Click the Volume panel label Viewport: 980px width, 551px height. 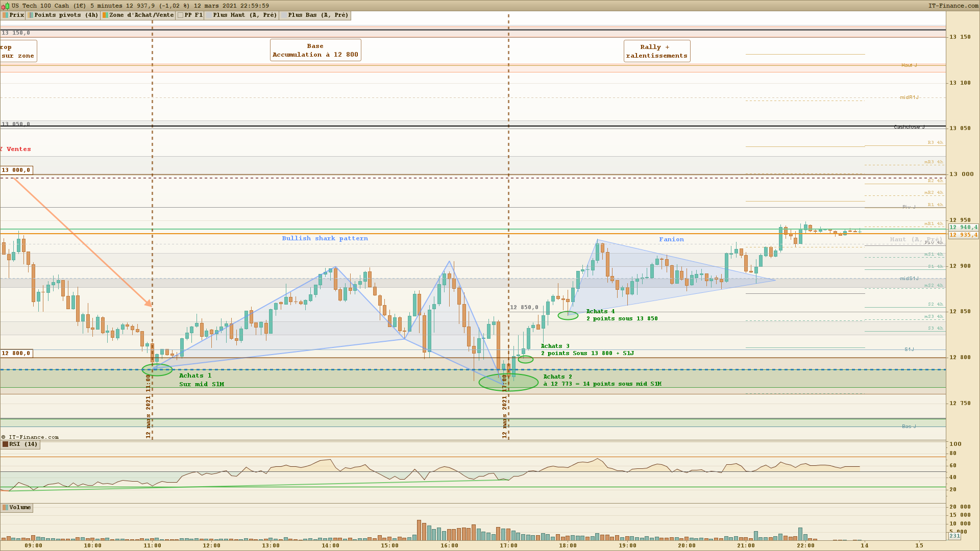point(19,508)
